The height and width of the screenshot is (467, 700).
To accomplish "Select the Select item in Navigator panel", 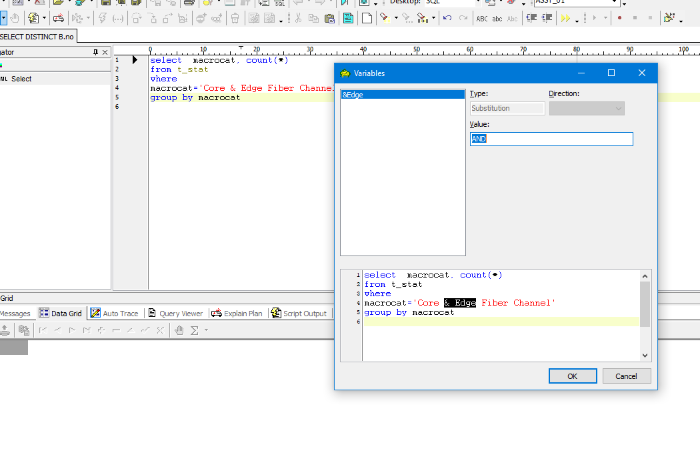I will coord(21,79).
